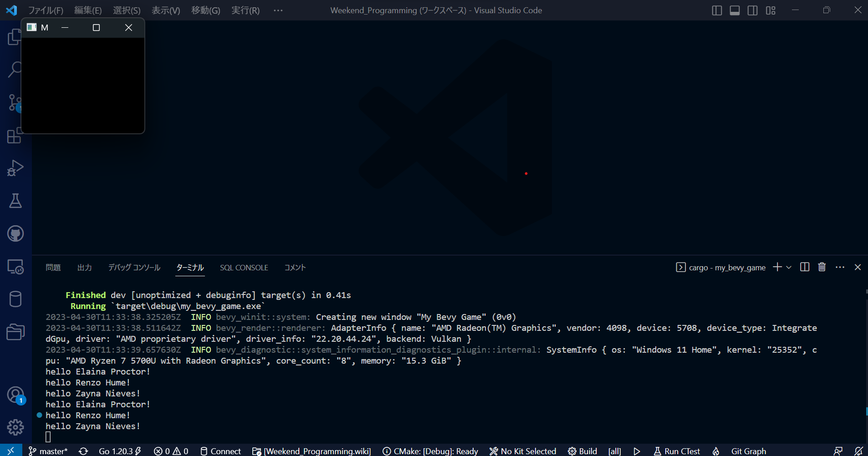Open the GitHub view
The height and width of the screenshot is (456, 868).
tap(15, 233)
